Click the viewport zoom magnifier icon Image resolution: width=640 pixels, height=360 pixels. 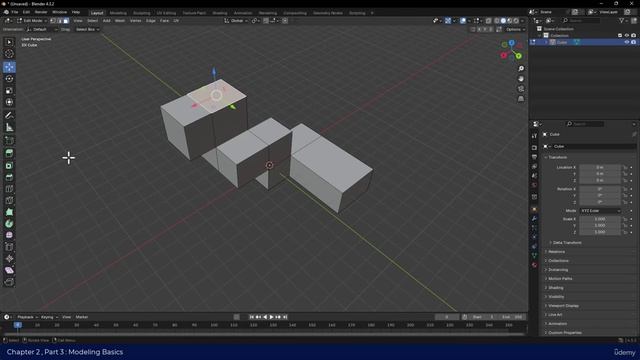[x=521, y=69]
